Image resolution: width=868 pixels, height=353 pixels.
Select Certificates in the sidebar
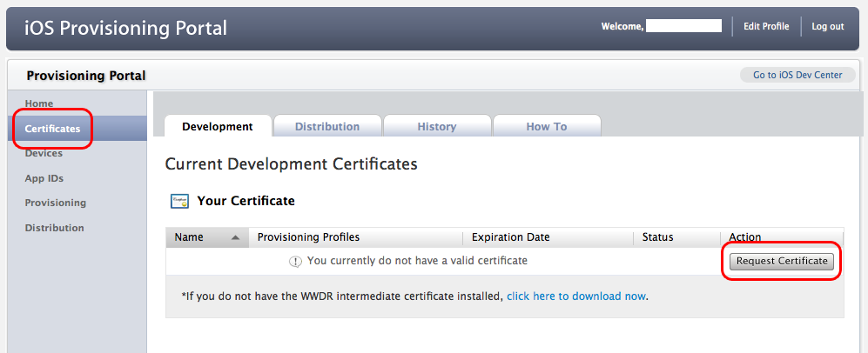pos(52,129)
